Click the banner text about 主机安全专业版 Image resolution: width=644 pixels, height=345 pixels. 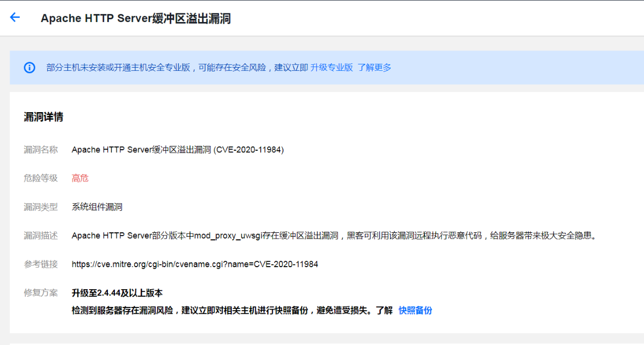[177, 68]
